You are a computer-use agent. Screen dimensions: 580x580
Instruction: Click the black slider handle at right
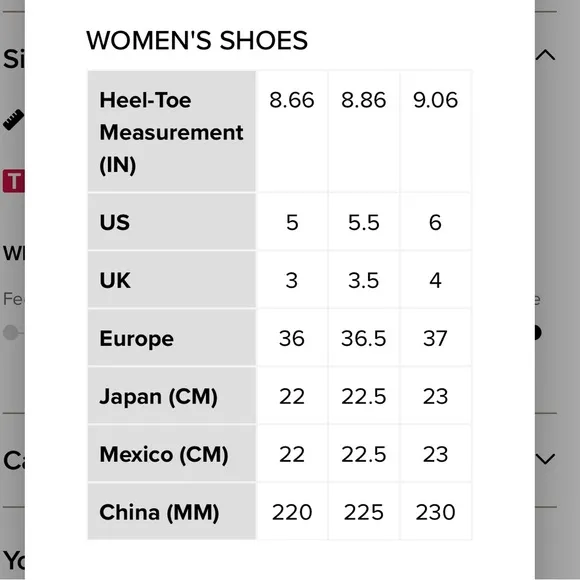tap(538, 333)
